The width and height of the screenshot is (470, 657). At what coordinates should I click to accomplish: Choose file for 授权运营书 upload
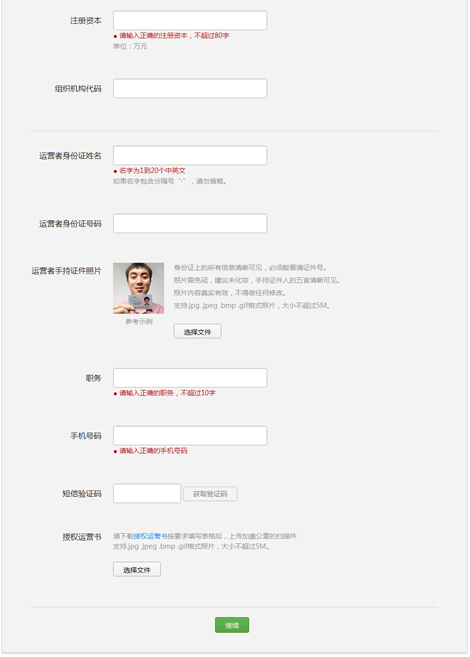tap(137, 570)
